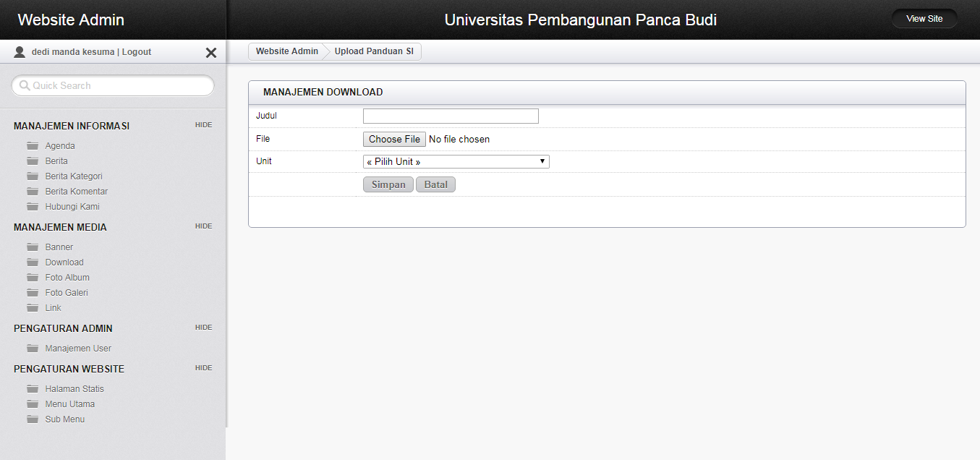980x460 pixels.
Task: Click the folder icon beside Download
Action: tap(33, 263)
